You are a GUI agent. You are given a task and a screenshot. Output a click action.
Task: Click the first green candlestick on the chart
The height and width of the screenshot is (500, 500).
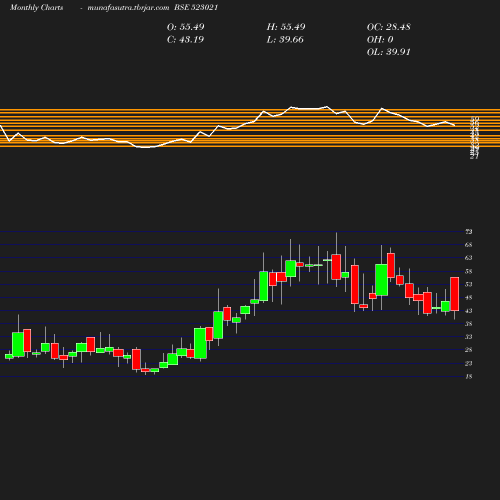[9, 356]
